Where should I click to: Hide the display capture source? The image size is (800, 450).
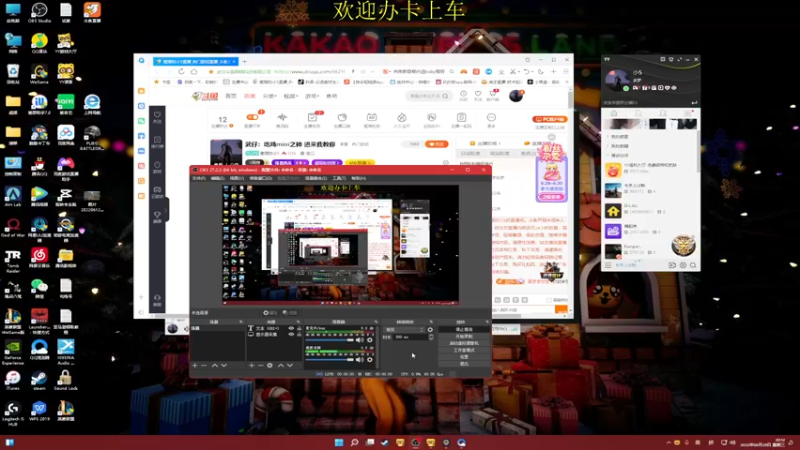[291, 335]
